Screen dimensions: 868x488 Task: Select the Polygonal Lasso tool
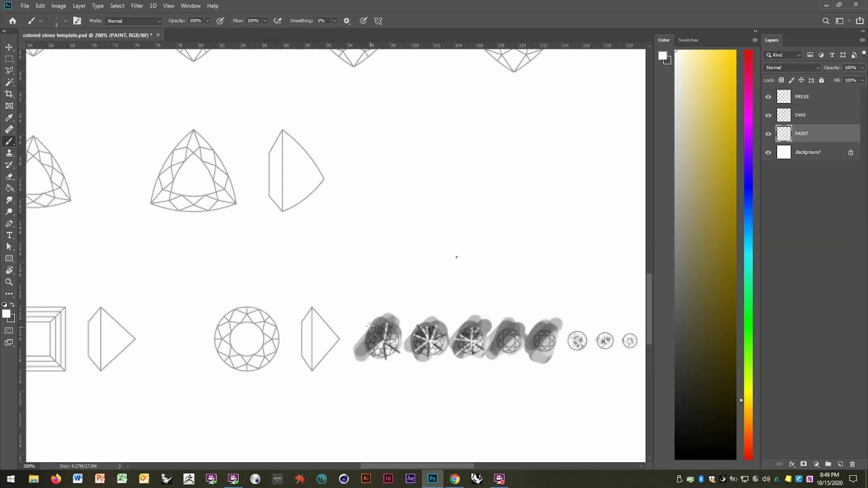tap(9, 70)
